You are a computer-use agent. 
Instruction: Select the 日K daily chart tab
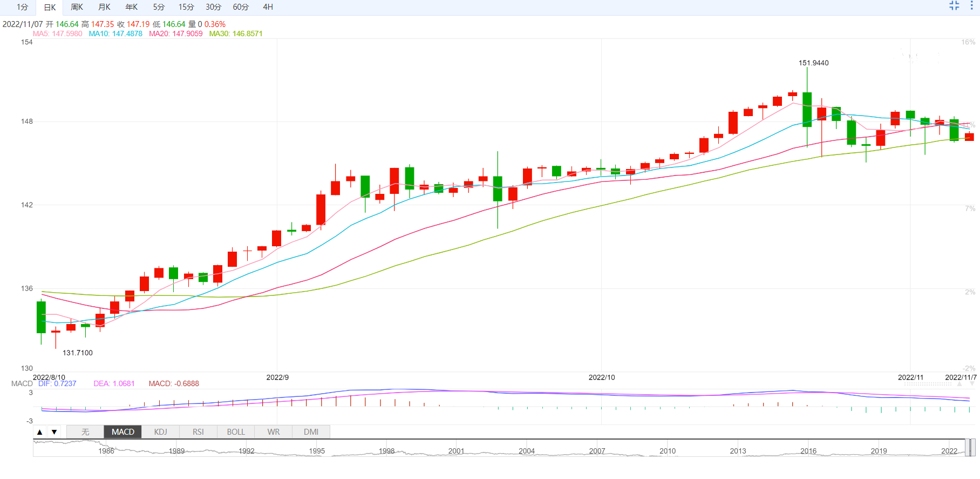coord(50,7)
